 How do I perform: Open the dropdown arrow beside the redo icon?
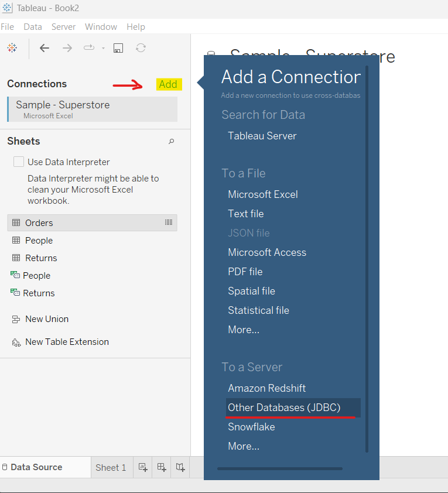click(x=103, y=48)
